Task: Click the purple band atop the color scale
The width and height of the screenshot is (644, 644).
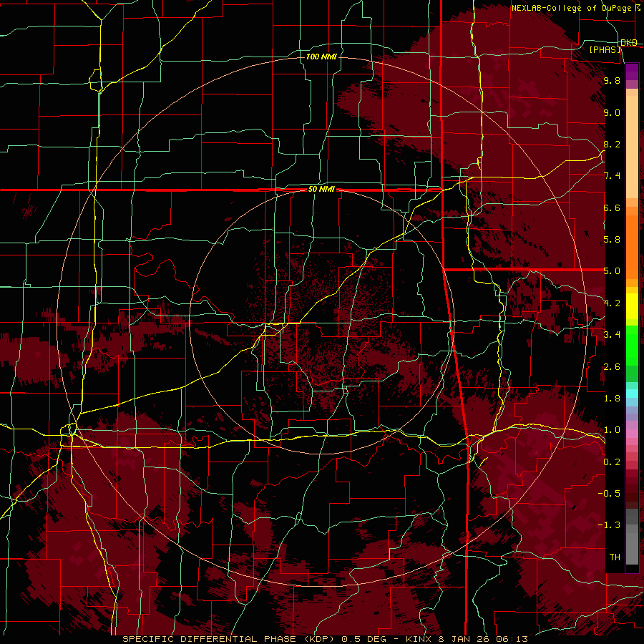Action: click(632, 72)
